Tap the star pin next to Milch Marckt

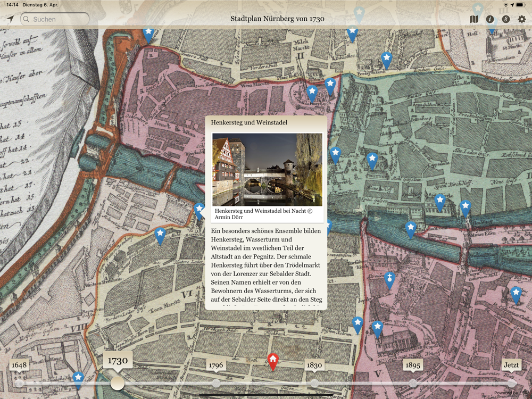(x=352, y=33)
